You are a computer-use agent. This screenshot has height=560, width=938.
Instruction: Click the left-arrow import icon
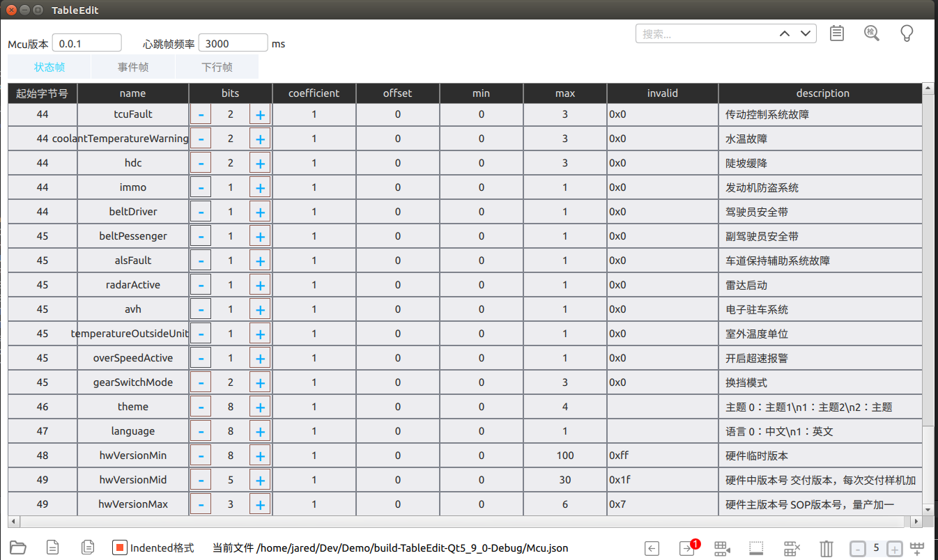click(652, 548)
